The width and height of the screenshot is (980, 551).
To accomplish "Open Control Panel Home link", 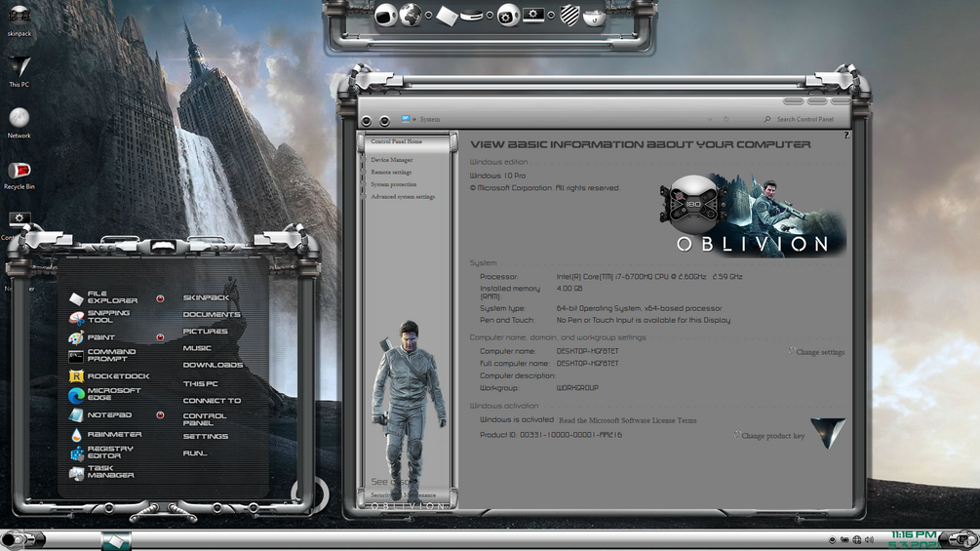I will point(396,141).
